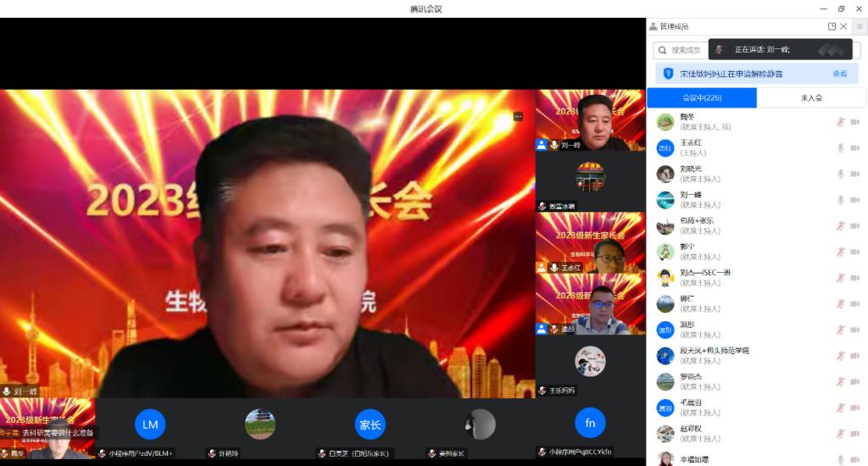Click person icon on 王志红 side thumbnail
868x466 pixels.
[542, 268]
